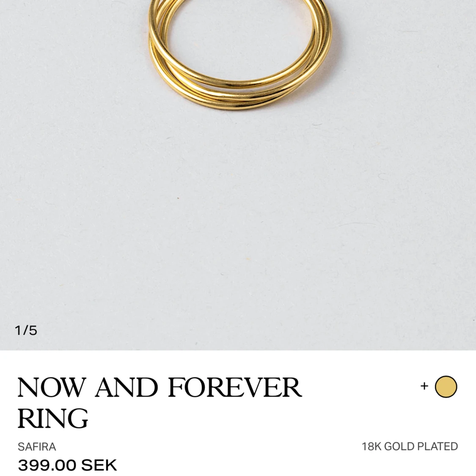This screenshot has width=476, height=476.
Task: Click the Now And Forever Ring title
Action: tap(160, 402)
